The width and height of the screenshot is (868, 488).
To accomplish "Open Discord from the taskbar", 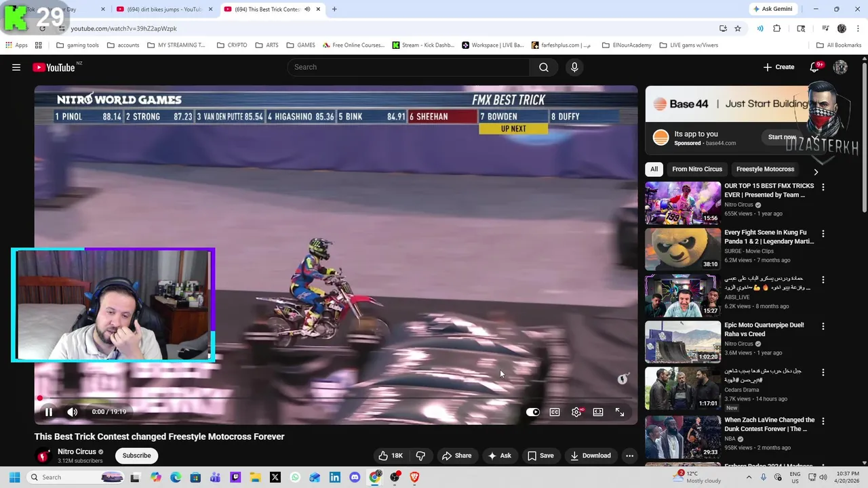I will click(355, 477).
